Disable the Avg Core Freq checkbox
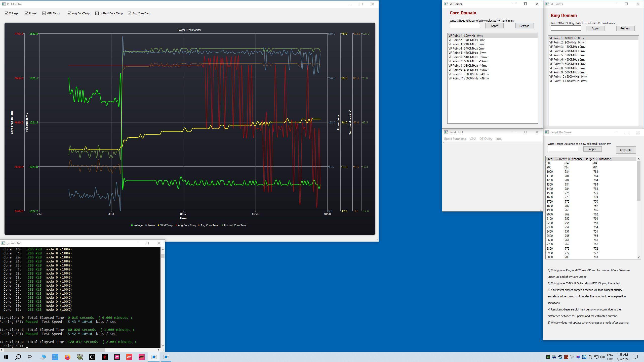This screenshot has width=644, height=362. click(130, 13)
